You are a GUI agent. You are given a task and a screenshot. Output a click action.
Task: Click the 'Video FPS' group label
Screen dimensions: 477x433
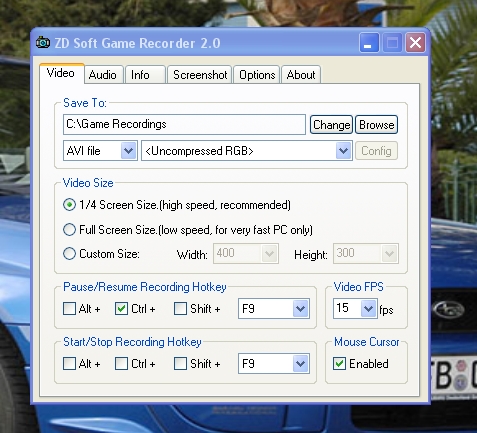click(359, 287)
